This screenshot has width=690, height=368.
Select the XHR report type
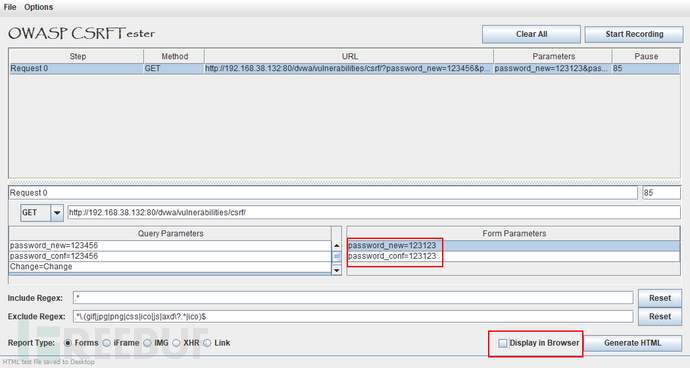(x=176, y=343)
